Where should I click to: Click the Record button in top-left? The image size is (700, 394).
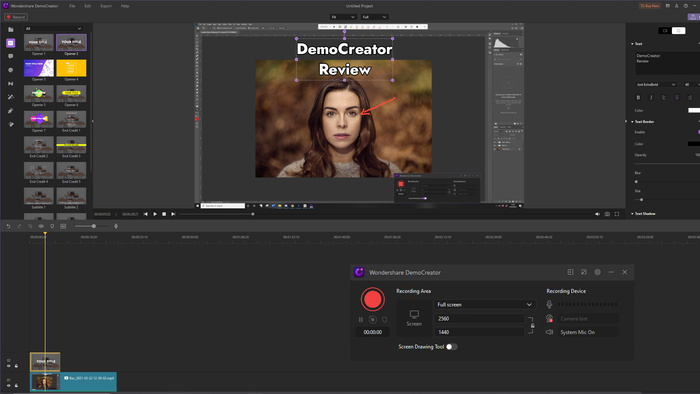click(x=16, y=17)
